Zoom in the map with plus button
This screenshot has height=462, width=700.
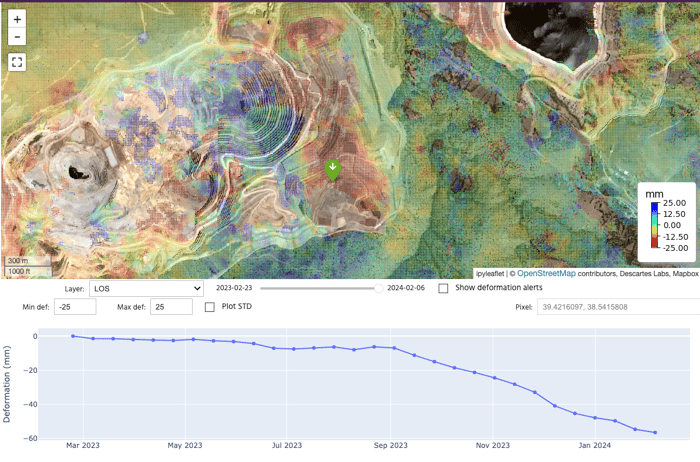tap(17, 19)
